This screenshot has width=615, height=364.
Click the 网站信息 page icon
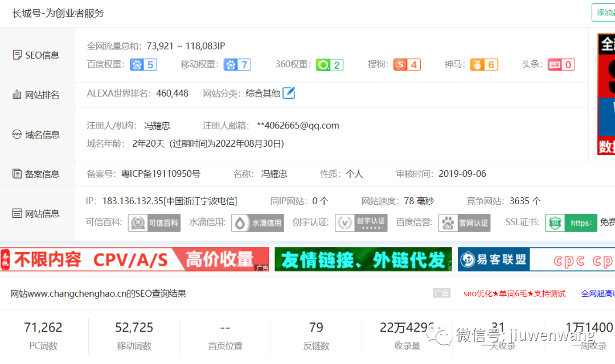17,213
